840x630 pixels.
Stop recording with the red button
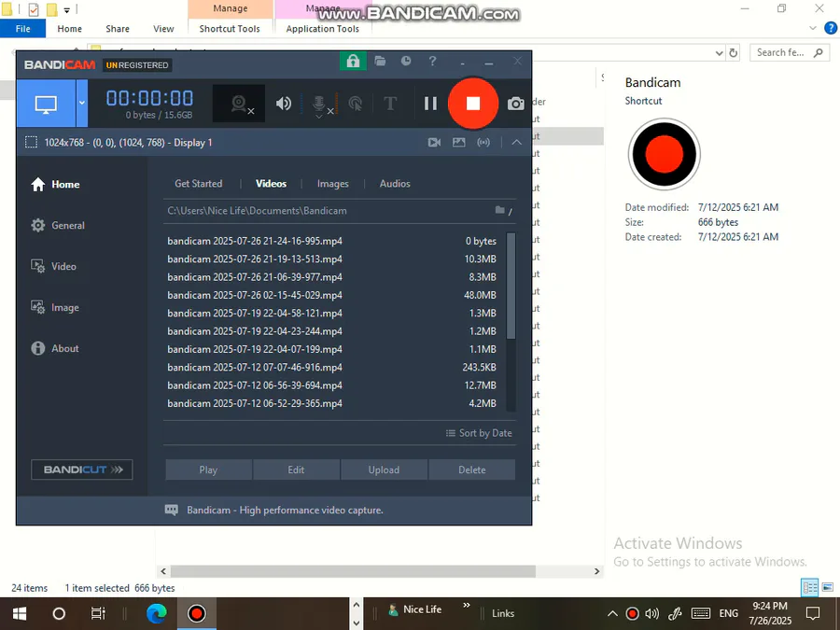point(473,104)
